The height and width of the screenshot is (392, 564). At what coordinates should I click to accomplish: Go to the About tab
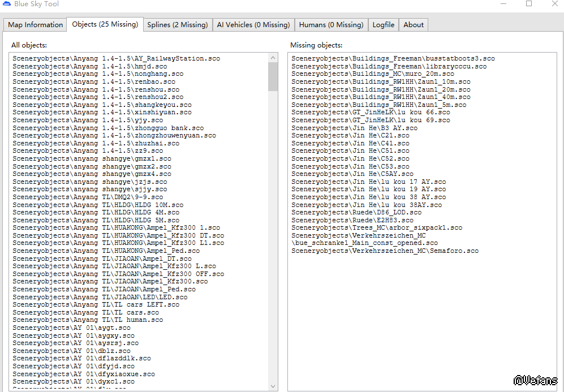pyautogui.click(x=413, y=25)
